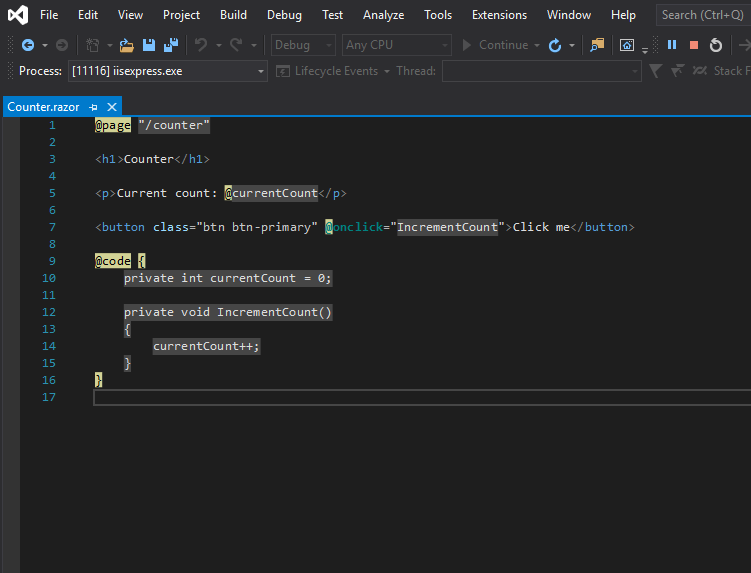This screenshot has height=573, width=751.
Task: Restart the debugging session icon
Action: 716,45
